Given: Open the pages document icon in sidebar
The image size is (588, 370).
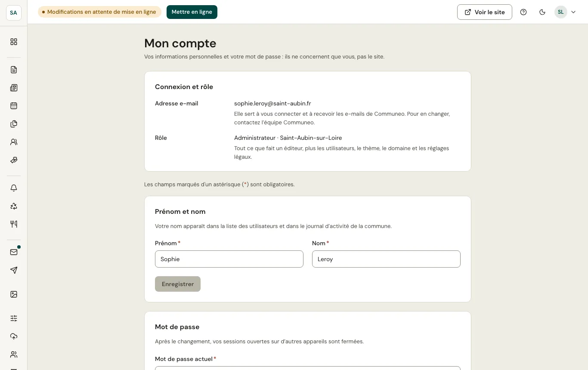Looking at the screenshot, I should tap(14, 70).
